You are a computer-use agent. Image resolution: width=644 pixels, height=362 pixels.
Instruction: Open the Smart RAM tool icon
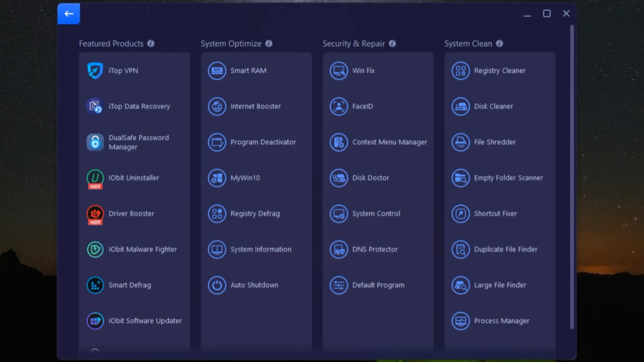click(217, 71)
